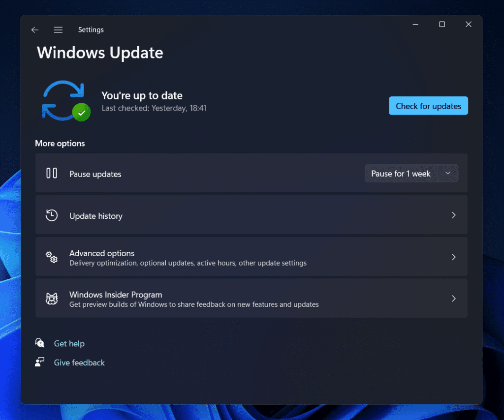
Task: Click the green checkmark status icon
Action: point(82,112)
